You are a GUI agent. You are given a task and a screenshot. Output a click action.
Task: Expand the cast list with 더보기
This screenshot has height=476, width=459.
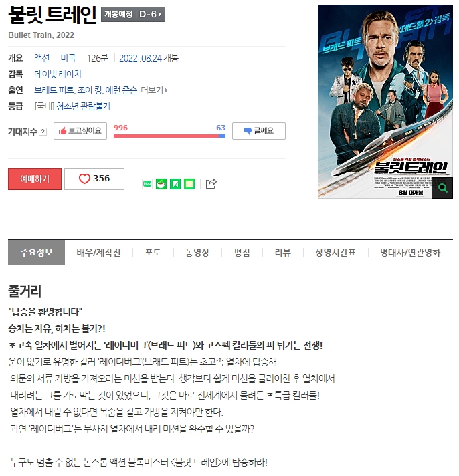tap(154, 90)
